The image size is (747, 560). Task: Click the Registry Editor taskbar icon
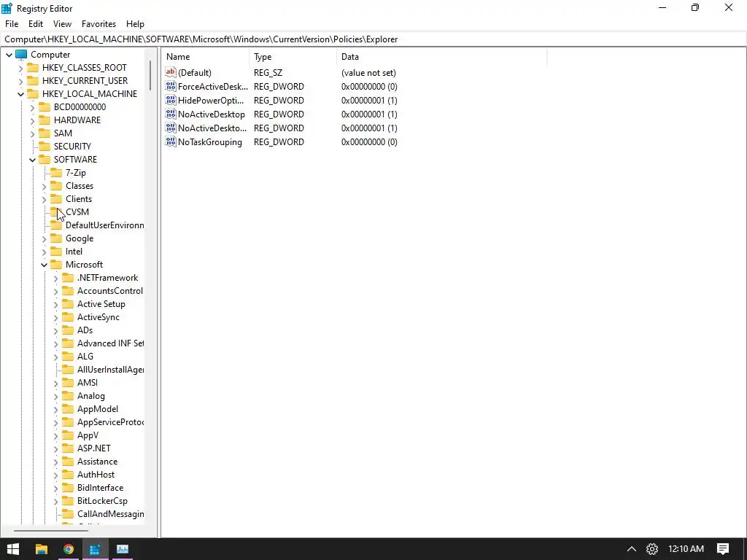pos(95,549)
